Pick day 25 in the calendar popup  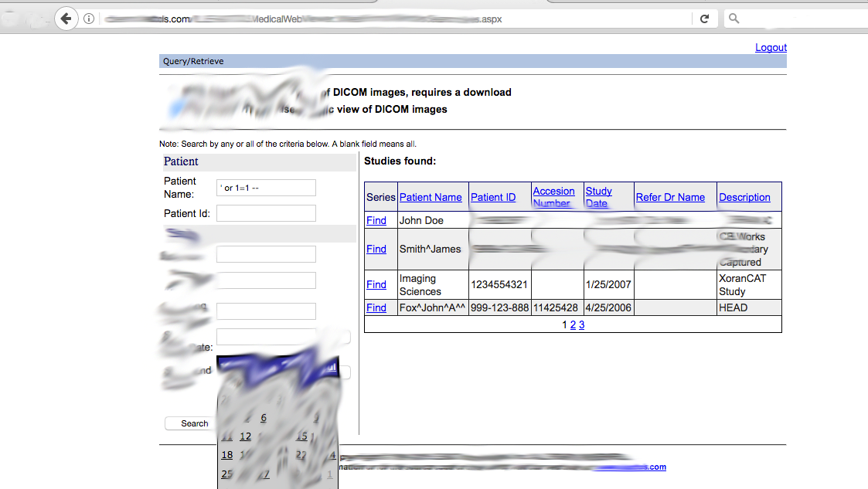coord(227,474)
